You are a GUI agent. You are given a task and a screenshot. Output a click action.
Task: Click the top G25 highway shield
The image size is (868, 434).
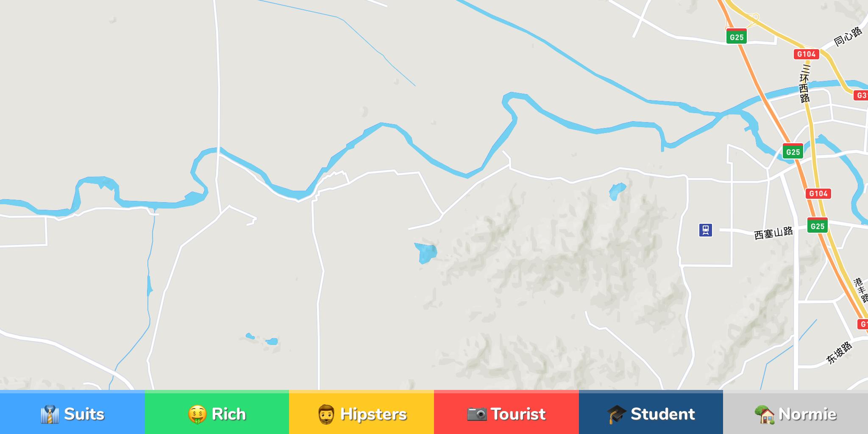(737, 36)
